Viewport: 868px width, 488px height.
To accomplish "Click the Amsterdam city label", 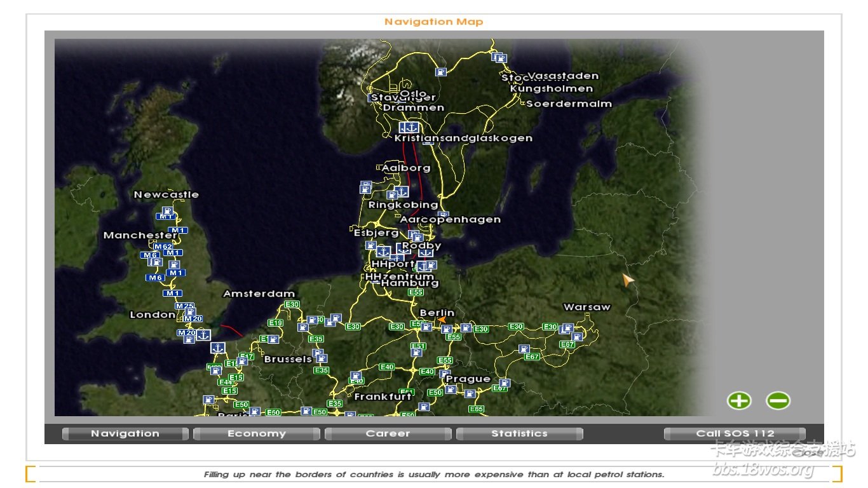I will point(259,294).
